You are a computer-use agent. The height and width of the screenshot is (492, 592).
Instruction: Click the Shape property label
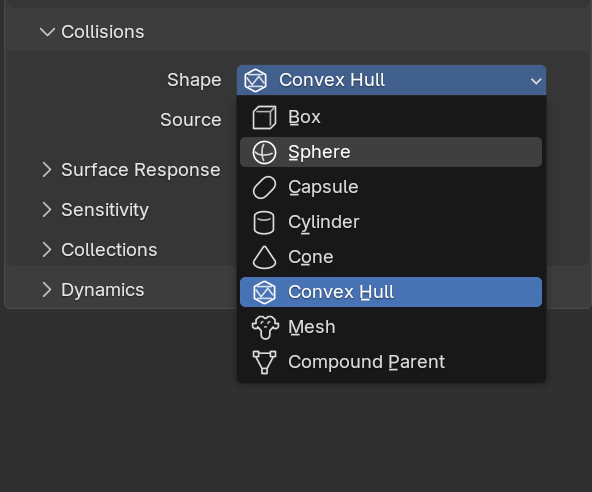pyautogui.click(x=194, y=80)
